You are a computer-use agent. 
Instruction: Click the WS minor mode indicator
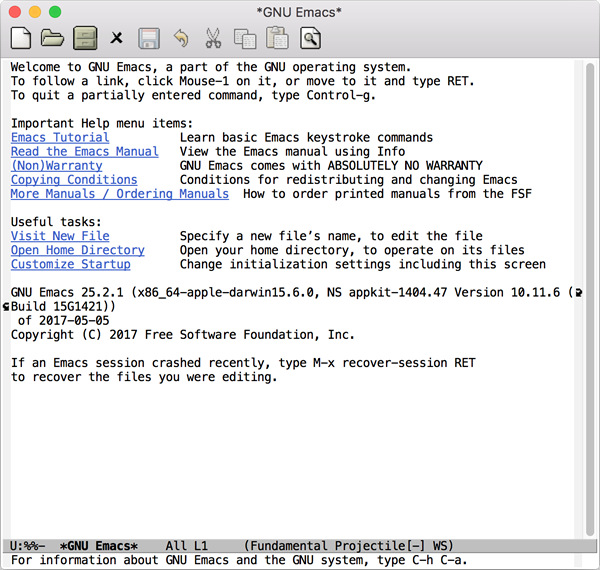click(440, 546)
